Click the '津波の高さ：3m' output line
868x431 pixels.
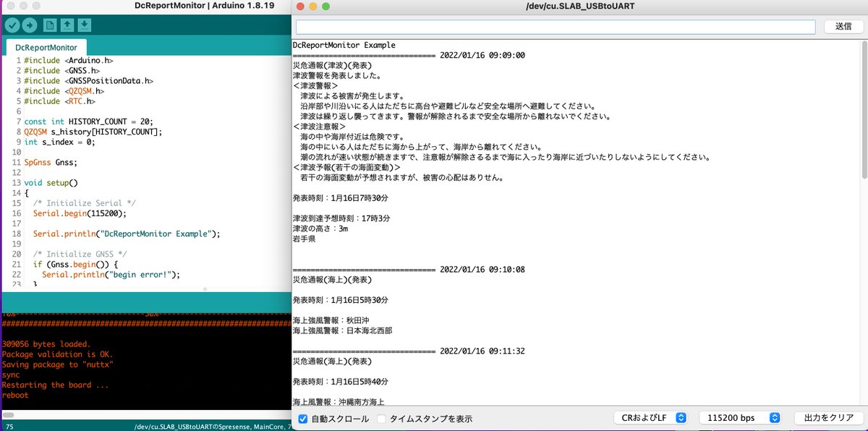320,228
